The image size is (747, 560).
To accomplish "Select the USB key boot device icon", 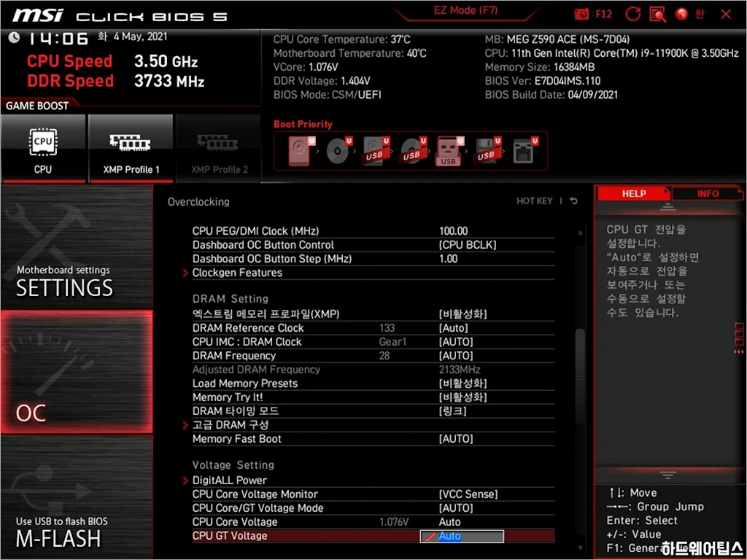I will 449,152.
